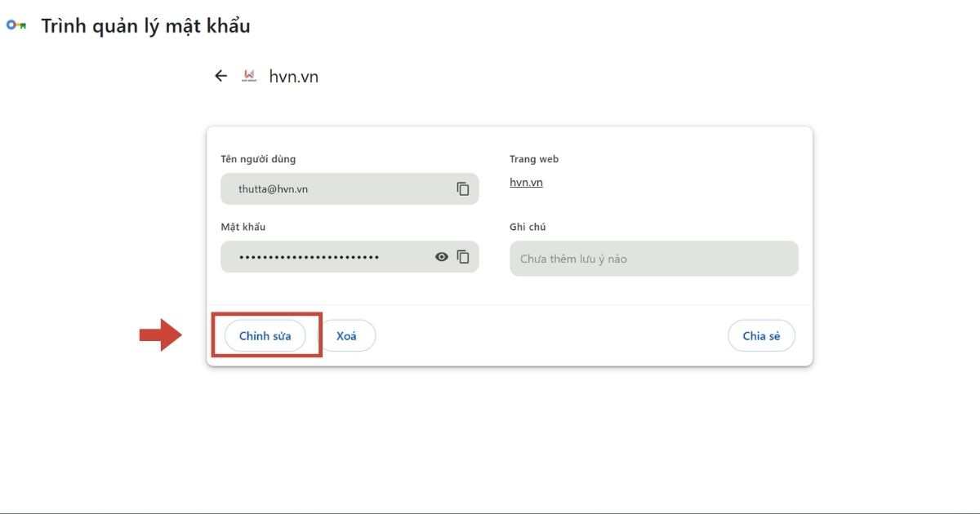Click the masked password field

(x=327, y=256)
